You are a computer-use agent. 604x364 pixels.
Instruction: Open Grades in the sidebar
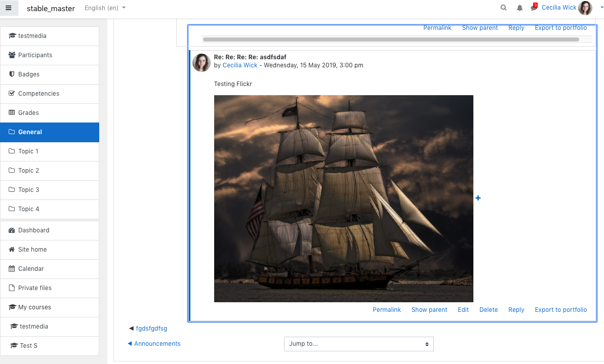50,113
